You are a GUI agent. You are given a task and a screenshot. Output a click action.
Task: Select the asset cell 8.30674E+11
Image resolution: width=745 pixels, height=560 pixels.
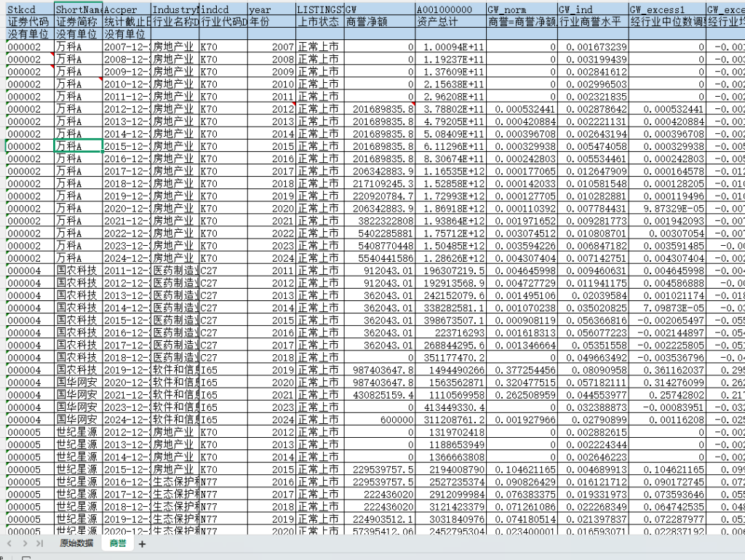point(451,158)
